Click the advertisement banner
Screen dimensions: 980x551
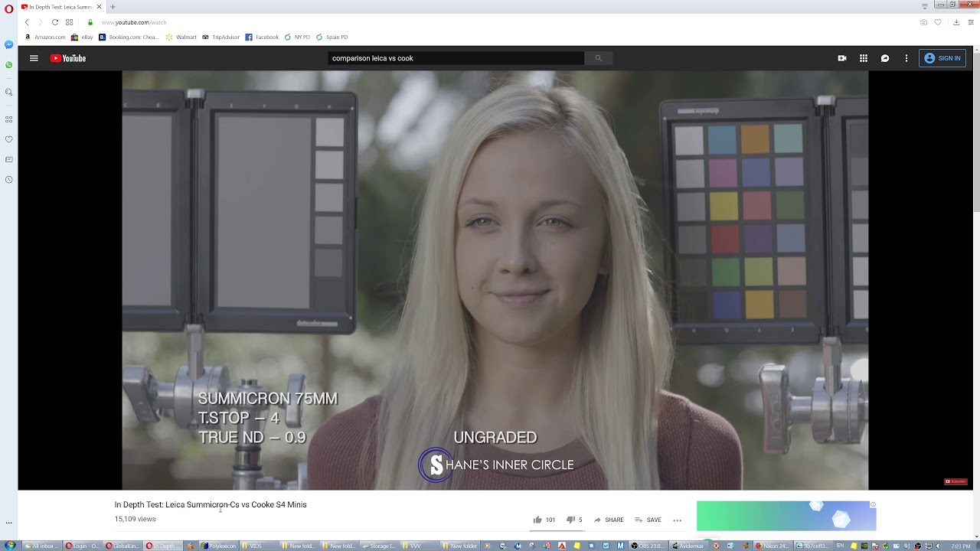786,516
